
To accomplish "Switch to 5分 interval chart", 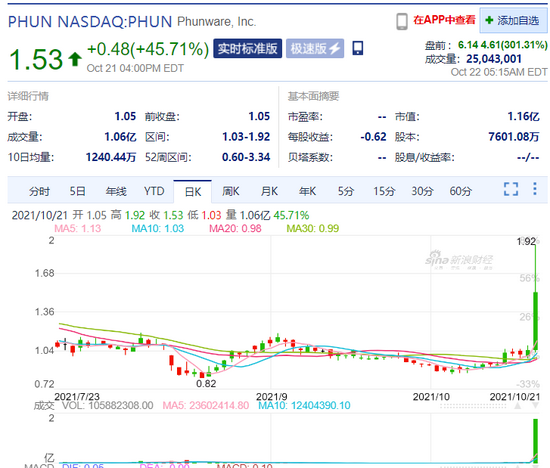I will [x=346, y=192].
